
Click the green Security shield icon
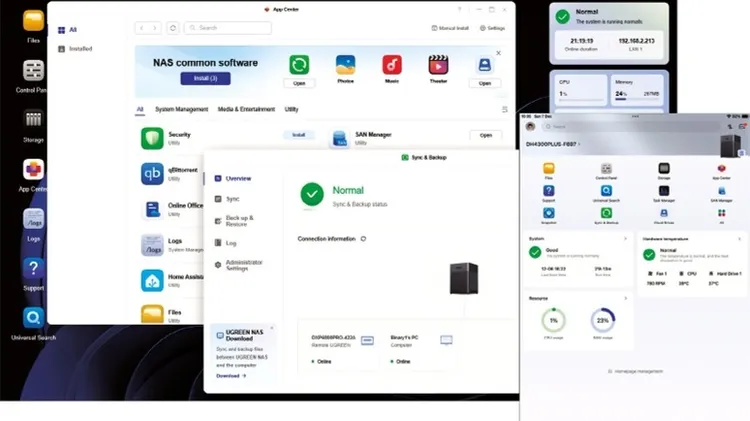tap(152, 137)
